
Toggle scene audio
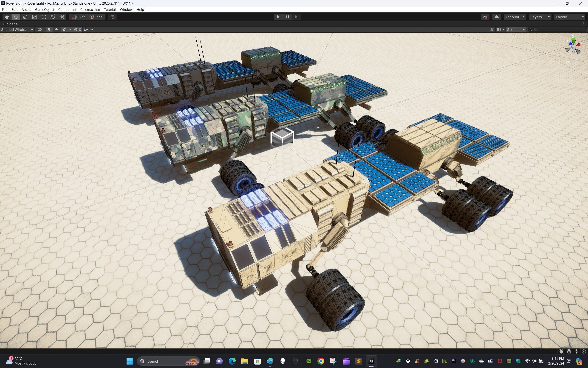[57, 29]
